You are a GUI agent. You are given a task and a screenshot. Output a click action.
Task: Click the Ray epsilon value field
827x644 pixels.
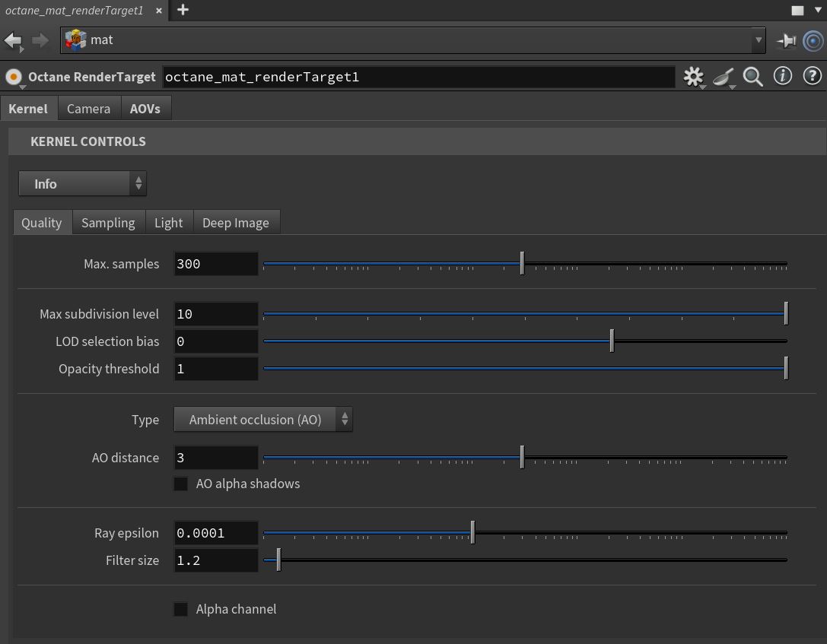point(216,533)
